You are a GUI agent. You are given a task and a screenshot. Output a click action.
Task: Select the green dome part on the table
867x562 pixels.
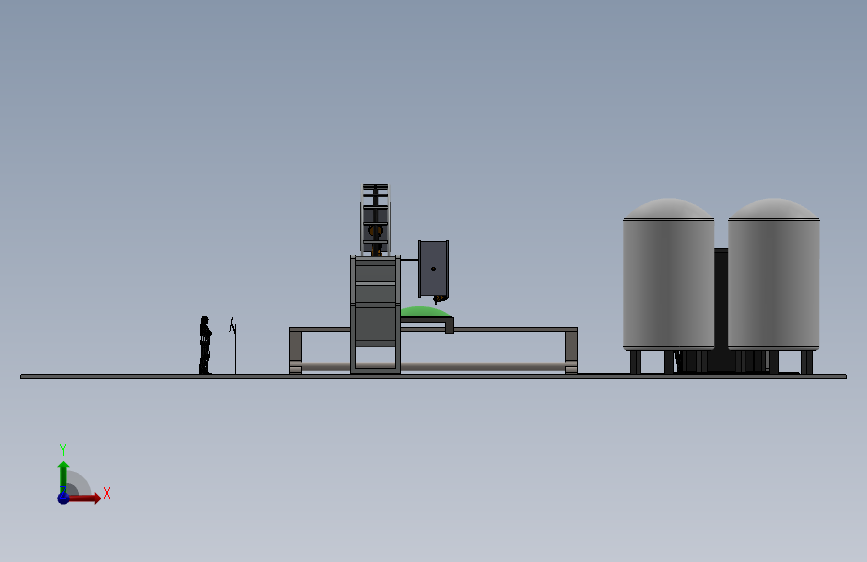424,311
